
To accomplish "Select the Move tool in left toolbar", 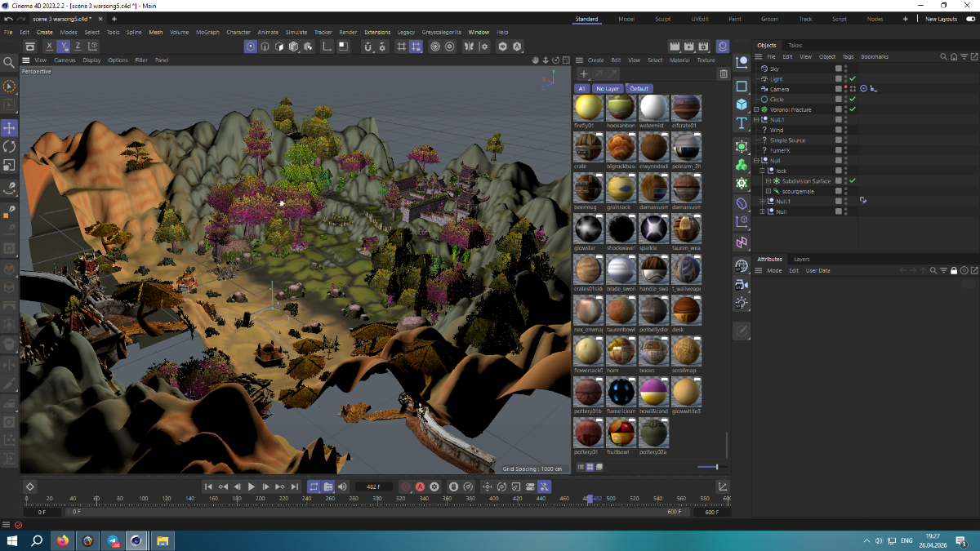I will point(9,128).
